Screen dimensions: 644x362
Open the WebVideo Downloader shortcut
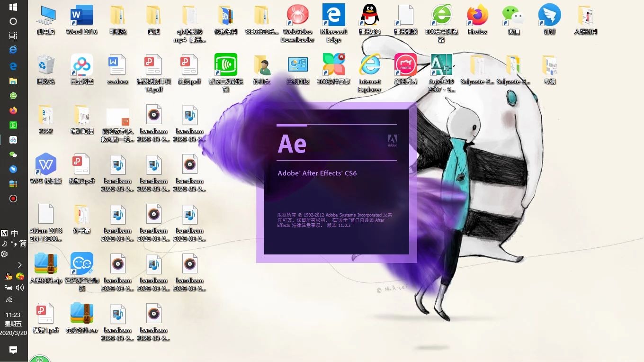tap(297, 24)
